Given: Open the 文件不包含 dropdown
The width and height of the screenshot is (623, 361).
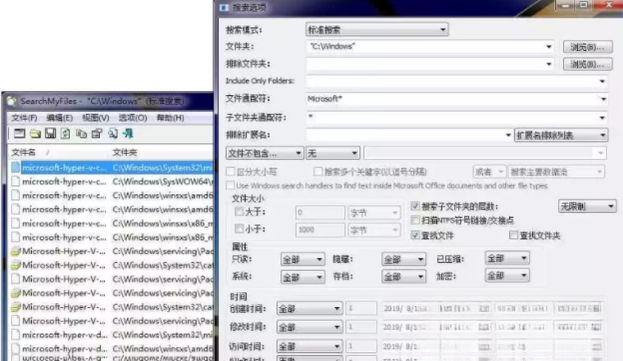Looking at the screenshot, I should (x=264, y=153).
